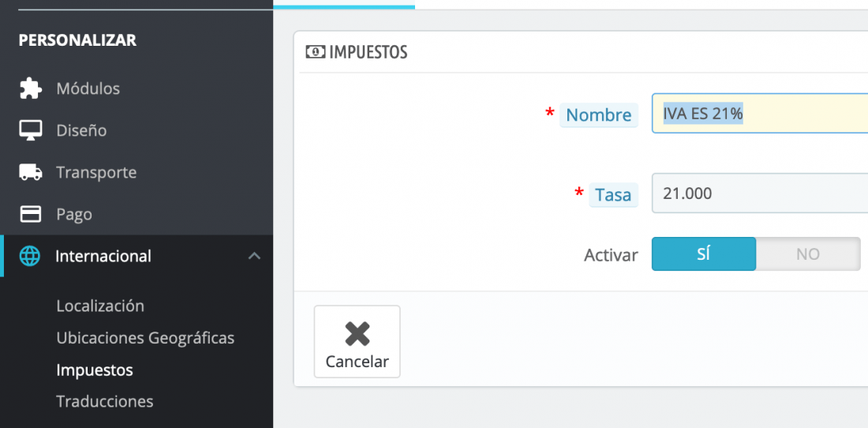Open Ubicaciones Geográficas submenu item
The image size is (868, 428).
point(145,338)
